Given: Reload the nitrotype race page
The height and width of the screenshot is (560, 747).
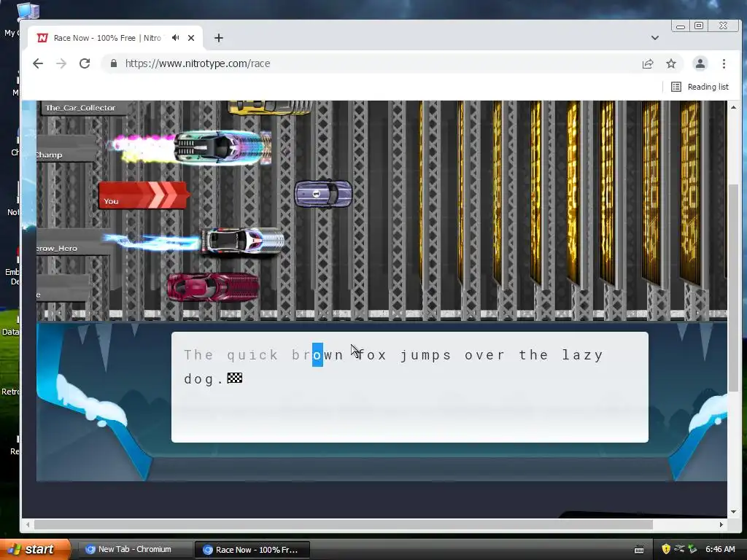Looking at the screenshot, I should pos(85,63).
